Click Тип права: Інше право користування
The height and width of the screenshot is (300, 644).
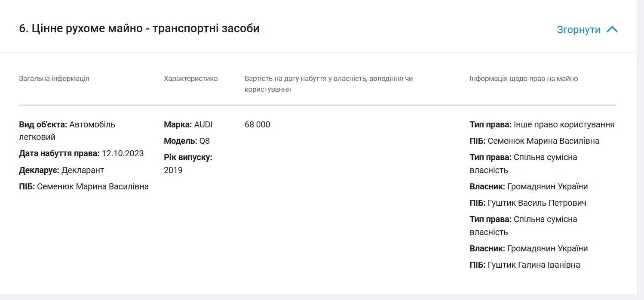(x=542, y=125)
